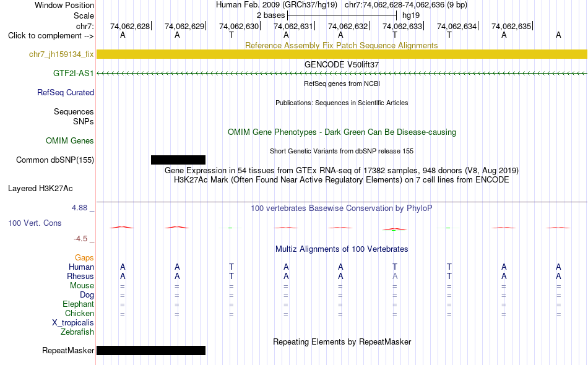Click the X_tropicalis species label
Image resolution: width=588 pixels, height=365 pixels.
click(x=73, y=323)
